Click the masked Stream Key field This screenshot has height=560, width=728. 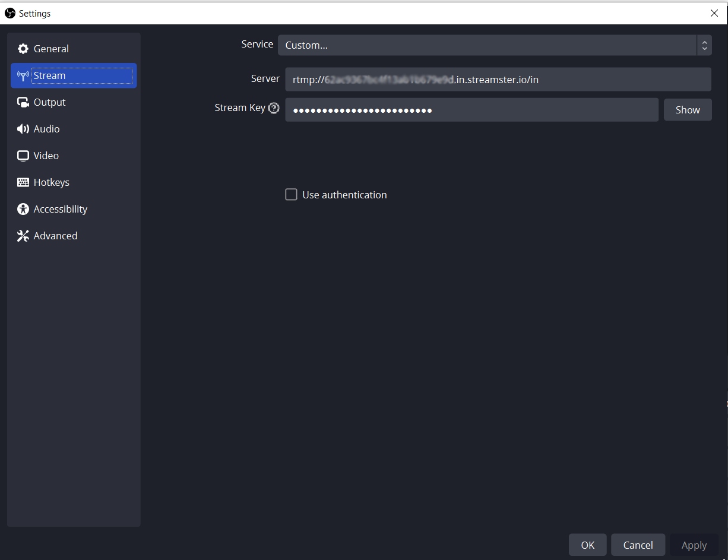[472, 109]
